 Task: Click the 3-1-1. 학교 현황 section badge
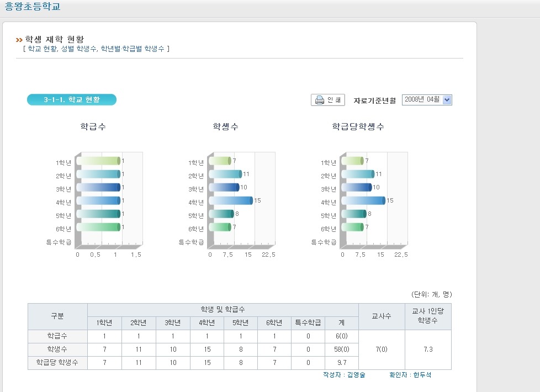[x=72, y=99]
